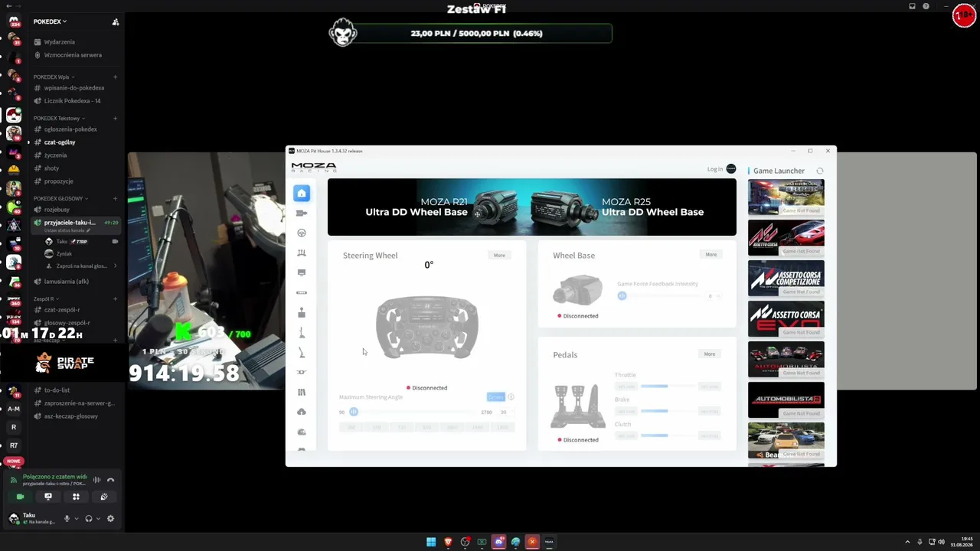Open the cloud upload icon in MOZA sidebar
Viewport: 980px width, 551px height.
[x=302, y=412]
